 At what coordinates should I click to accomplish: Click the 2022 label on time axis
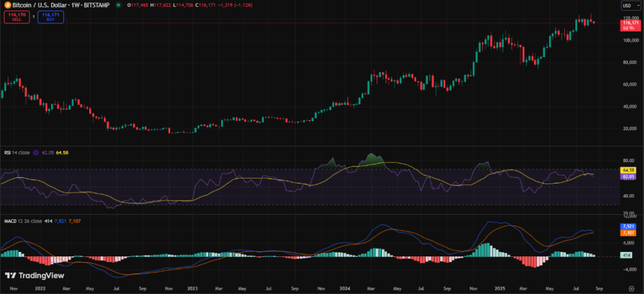pos(40,289)
